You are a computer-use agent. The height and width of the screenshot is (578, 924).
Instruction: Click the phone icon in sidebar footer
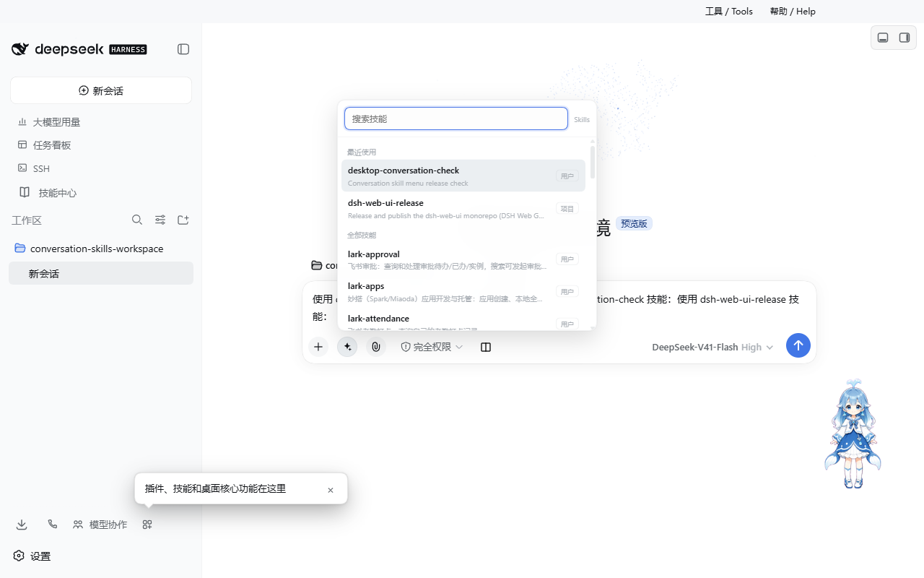point(53,525)
